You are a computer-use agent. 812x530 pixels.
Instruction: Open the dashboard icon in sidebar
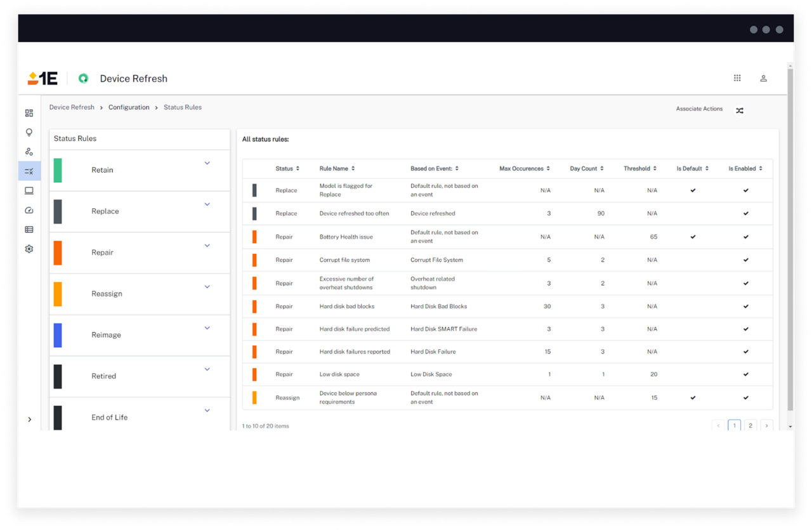click(29, 113)
